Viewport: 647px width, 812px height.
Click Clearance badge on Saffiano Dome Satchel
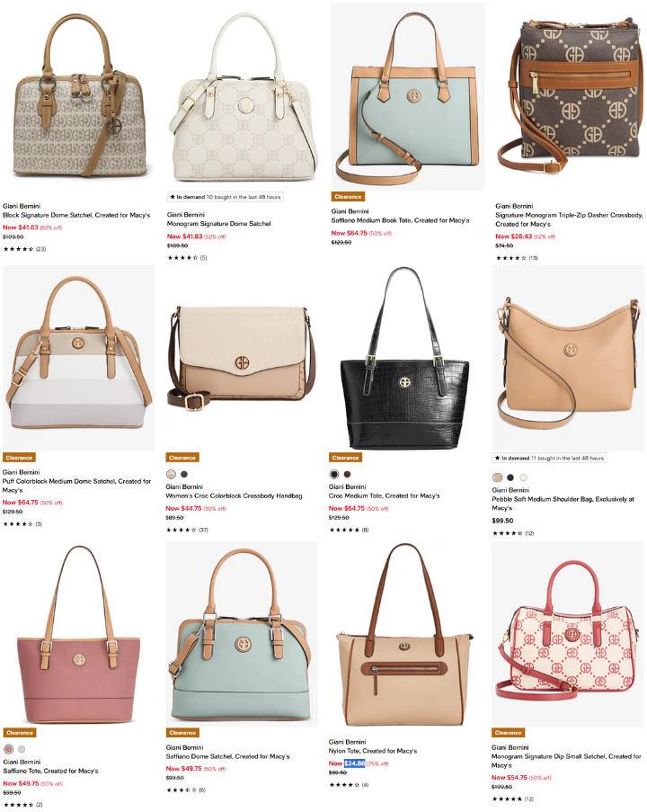pos(182,733)
